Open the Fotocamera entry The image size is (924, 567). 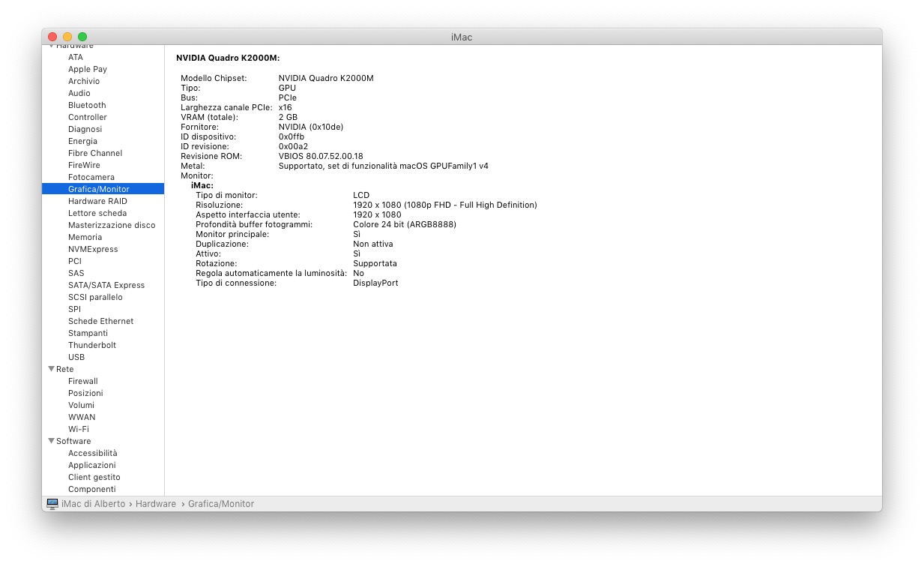click(x=91, y=177)
